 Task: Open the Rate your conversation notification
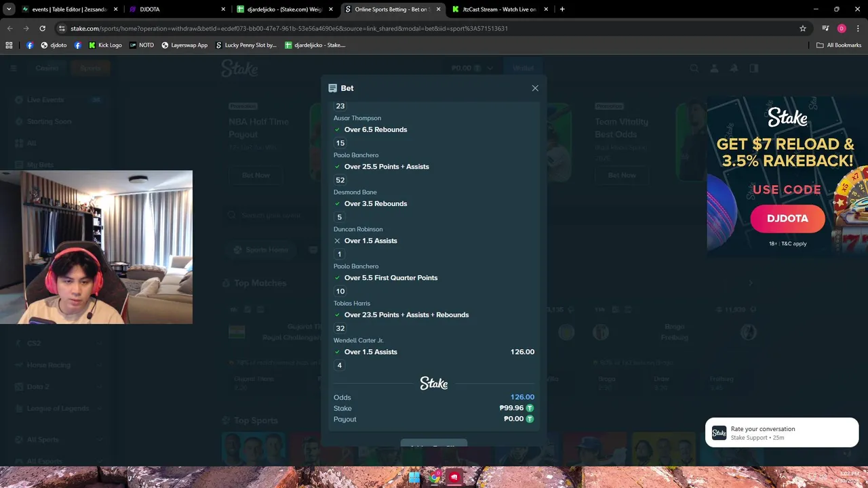click(782, 432)
